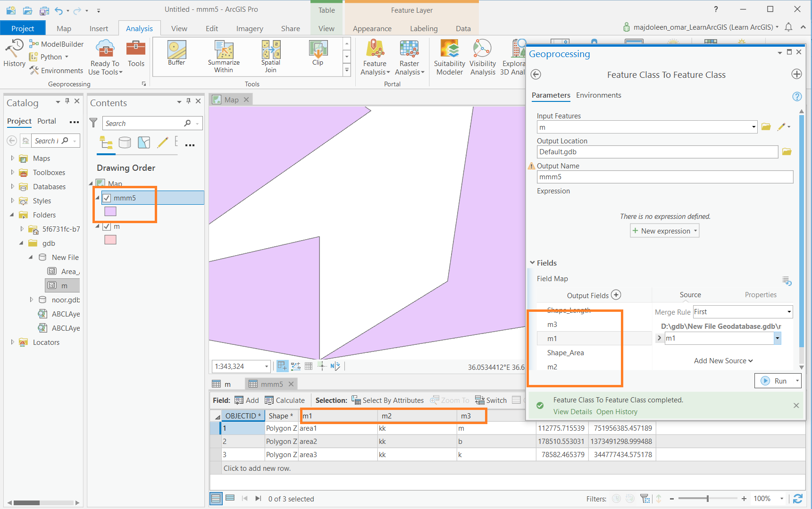Open the Suitability Modeler
This screenshot has width=812, height=509.
coord(449,57)
